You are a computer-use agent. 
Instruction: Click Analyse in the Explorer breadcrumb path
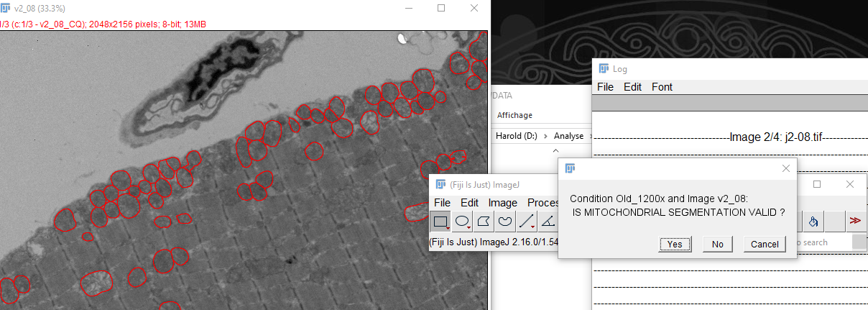(x=569, y=135)
